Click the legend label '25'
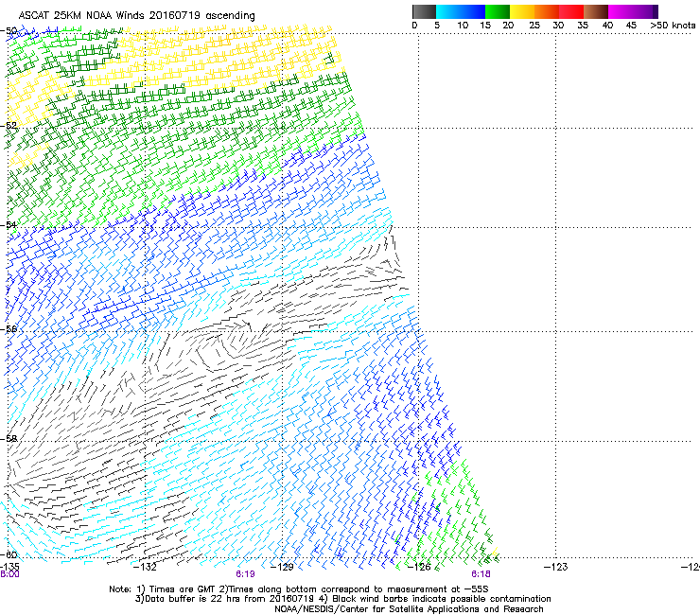The width and height of the screenshot is (700, 615). tap(534, 25)
